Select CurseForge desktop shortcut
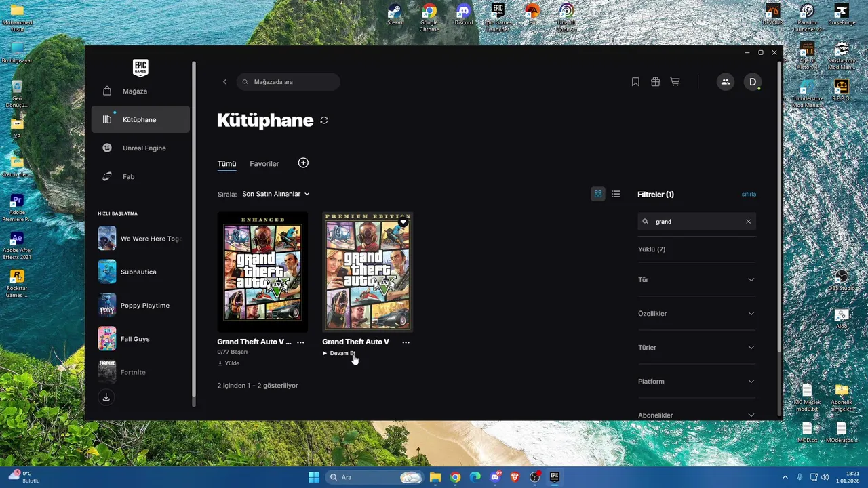868x488 pixels. (842, 15)
